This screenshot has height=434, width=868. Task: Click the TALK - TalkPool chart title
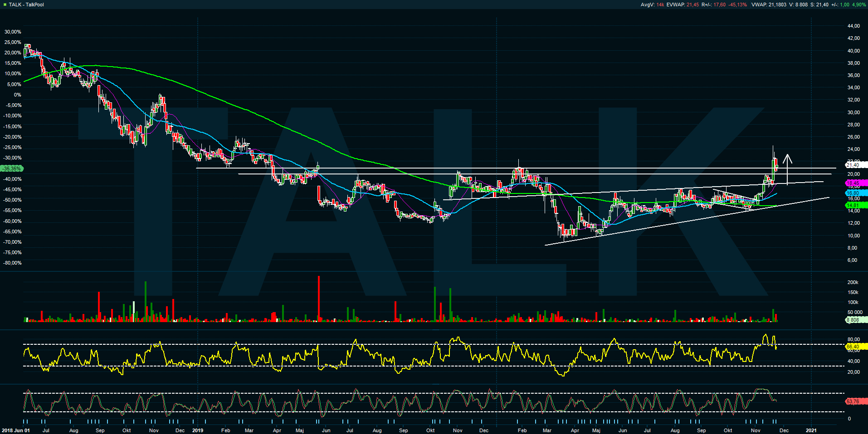(x=26, y=5)
